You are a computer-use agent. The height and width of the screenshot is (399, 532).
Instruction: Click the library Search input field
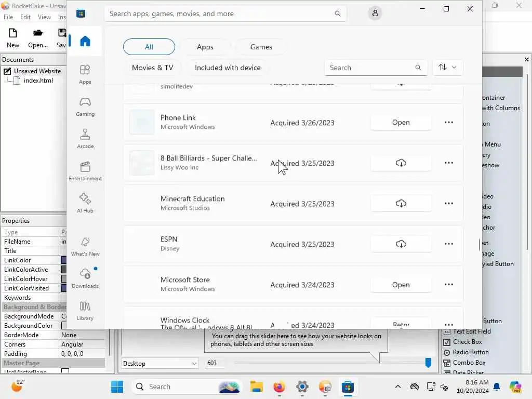tap(376, 68)
